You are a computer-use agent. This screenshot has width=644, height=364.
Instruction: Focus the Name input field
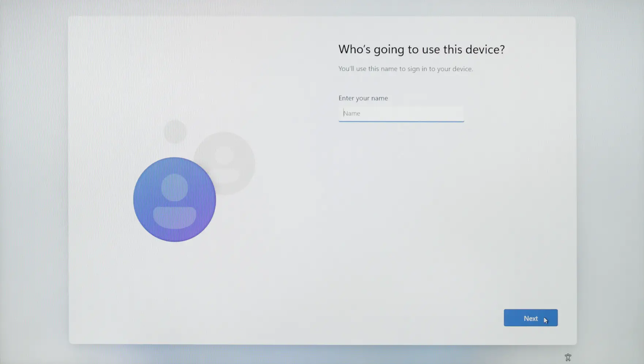coord(401,114)
